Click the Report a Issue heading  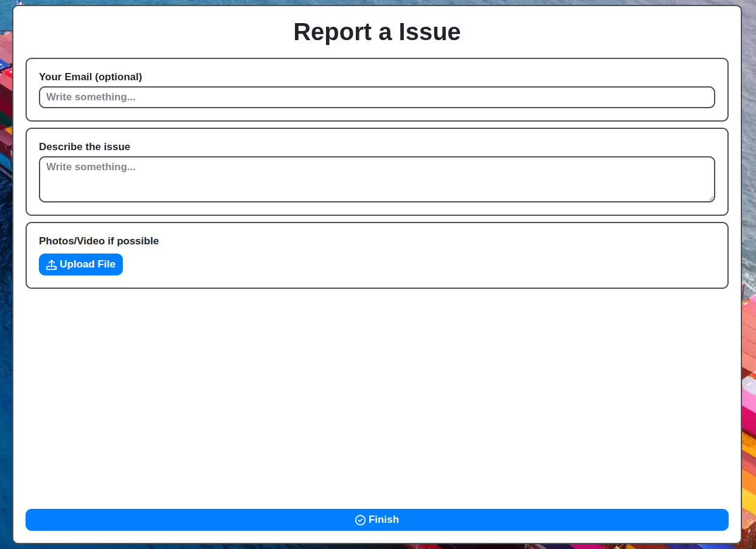coord(377,32)
